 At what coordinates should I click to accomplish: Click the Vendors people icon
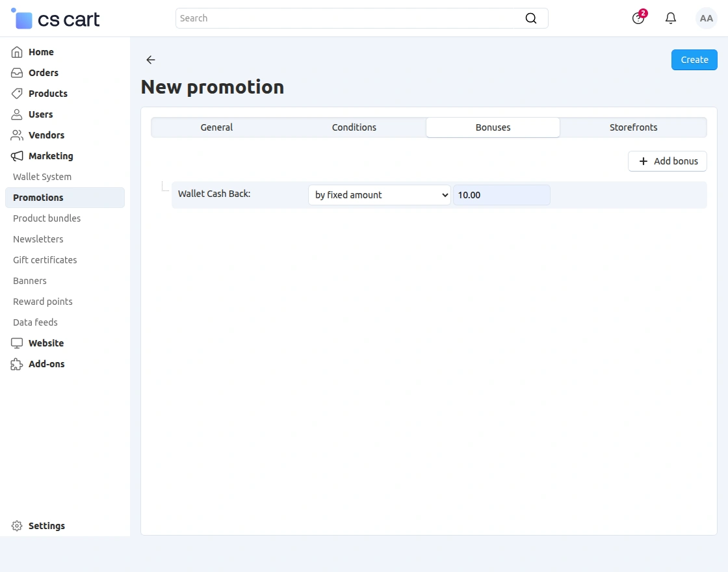tap(17, 135)
